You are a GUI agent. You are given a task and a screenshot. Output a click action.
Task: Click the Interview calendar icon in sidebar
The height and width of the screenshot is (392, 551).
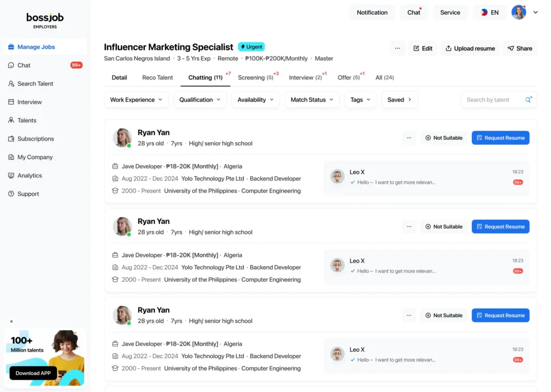(11, 102)
